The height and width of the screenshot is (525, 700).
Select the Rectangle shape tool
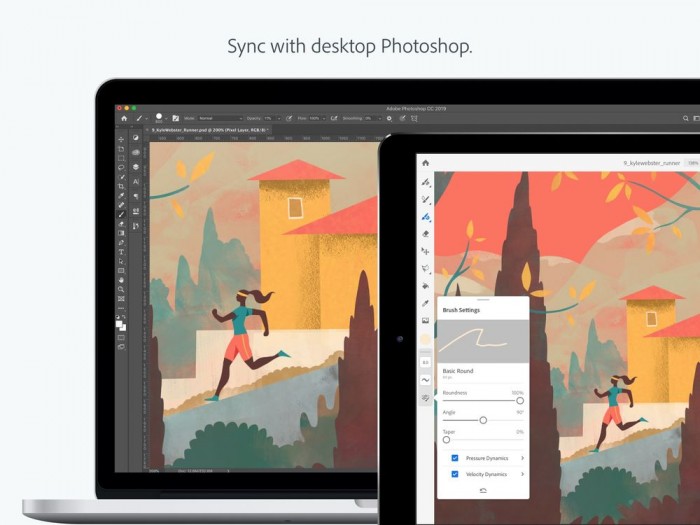(121, 271)
